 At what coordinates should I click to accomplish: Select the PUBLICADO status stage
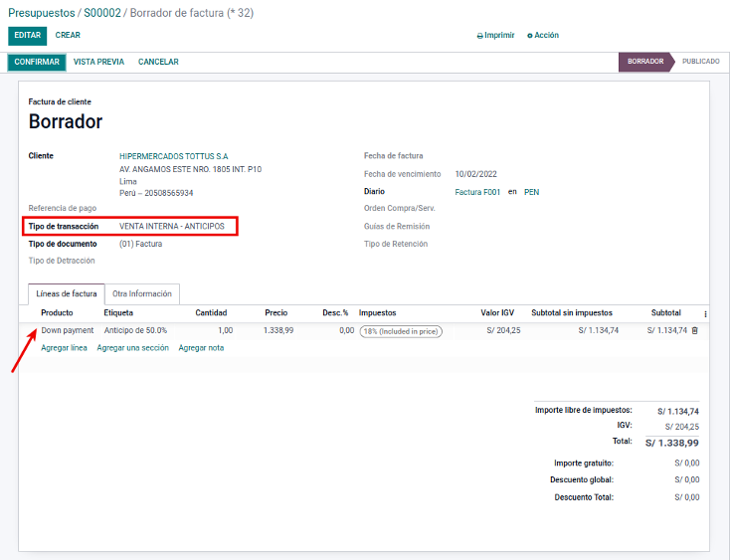pyautogui.click(x=700, y=62)
